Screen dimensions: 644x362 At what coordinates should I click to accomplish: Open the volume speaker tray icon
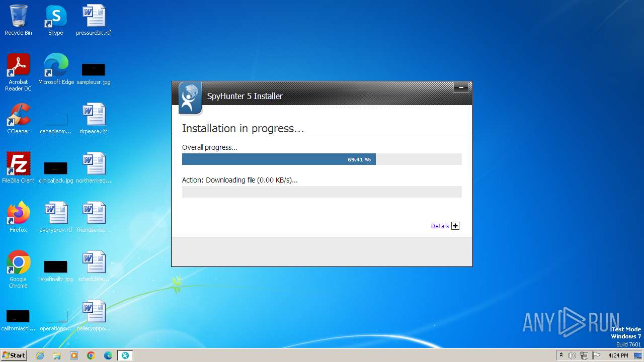tap(572, 355)
